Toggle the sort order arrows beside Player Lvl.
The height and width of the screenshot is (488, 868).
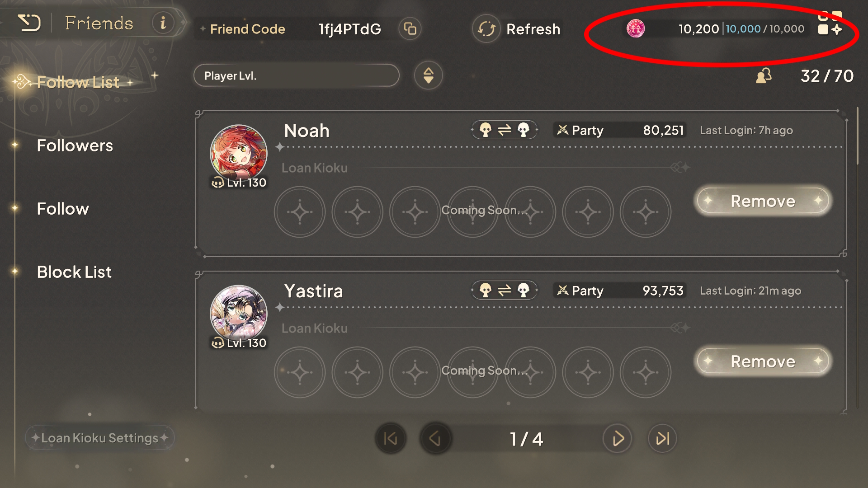click(428, 75)
